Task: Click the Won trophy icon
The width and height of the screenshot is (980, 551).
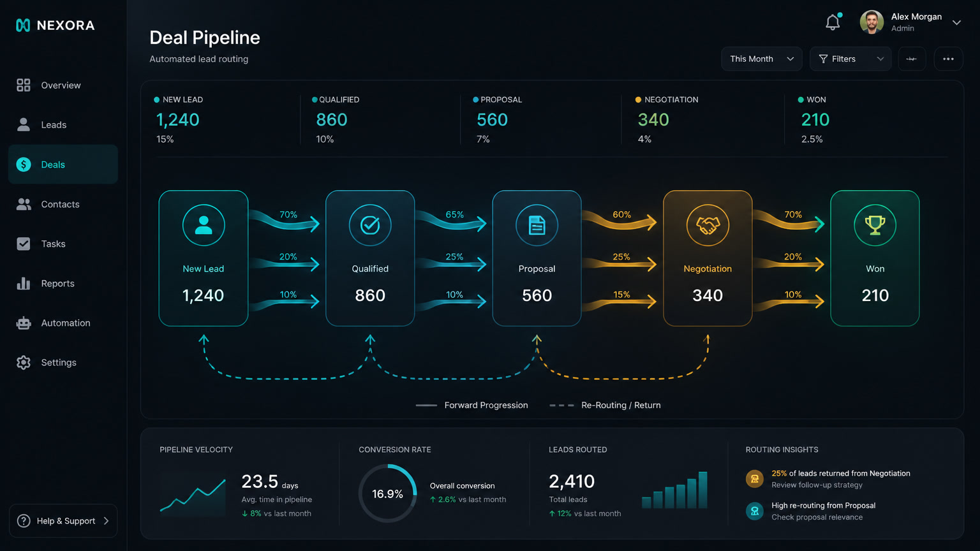Action: pos(875,225)
